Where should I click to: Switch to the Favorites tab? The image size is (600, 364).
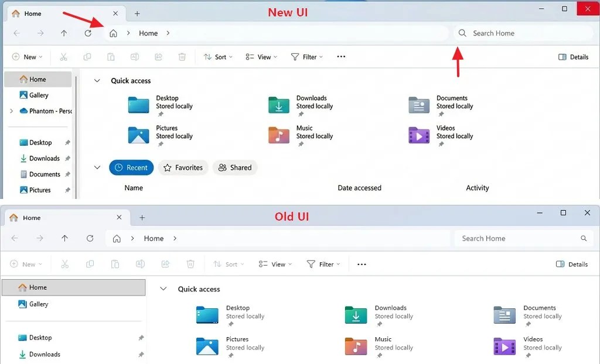click(183, 167)
